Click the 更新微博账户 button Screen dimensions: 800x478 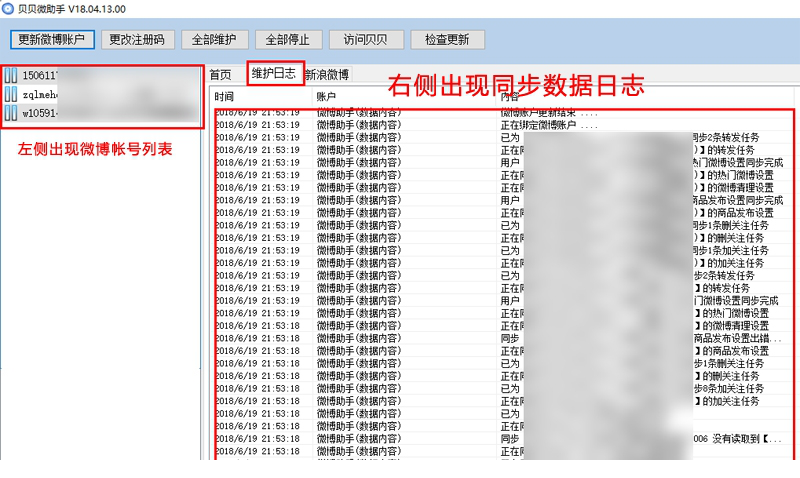point(52,40)
